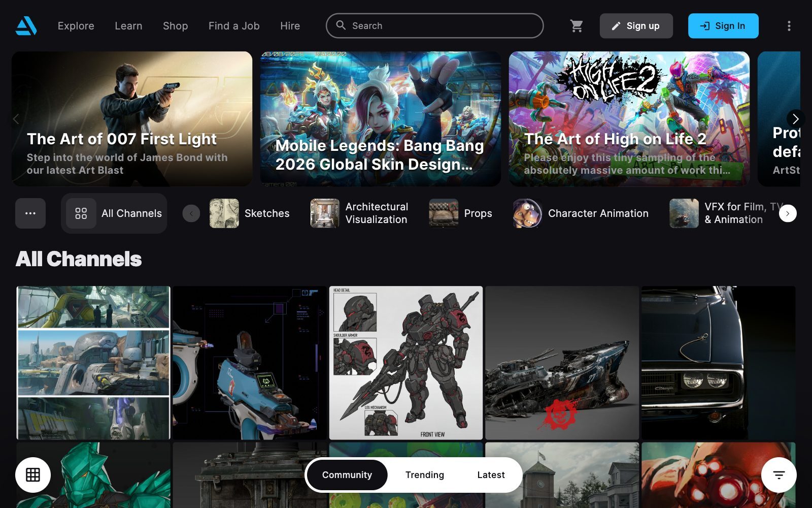Switch to the Trending view
812x508 pixels.
point(425,475)
